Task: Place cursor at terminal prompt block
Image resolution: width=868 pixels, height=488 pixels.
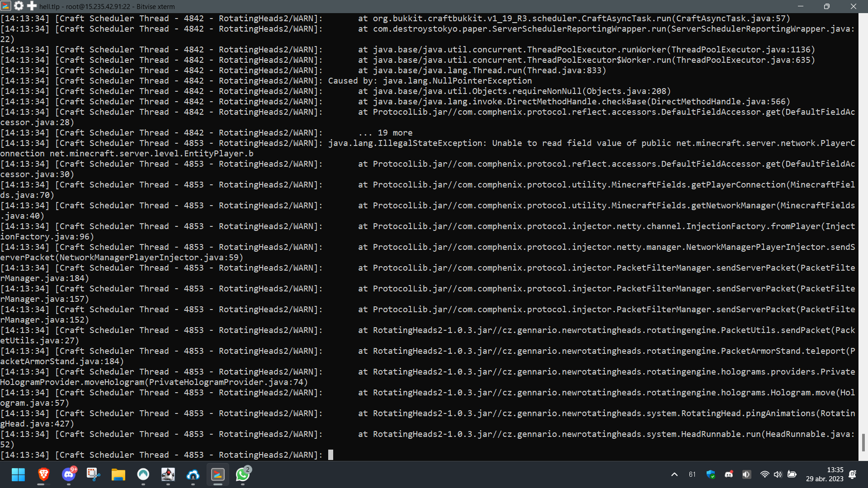Action: point(330,455)
